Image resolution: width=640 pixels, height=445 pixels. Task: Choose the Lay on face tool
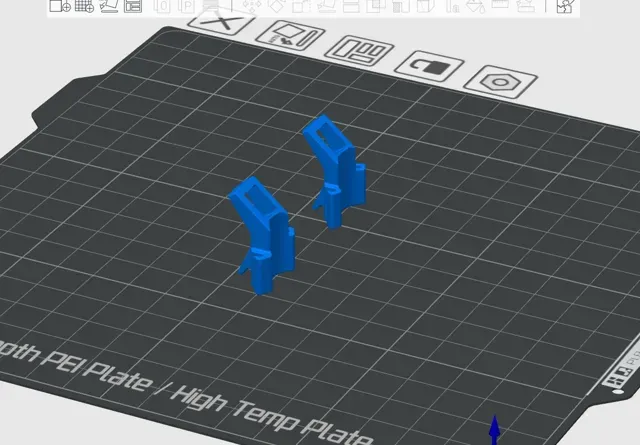(x=327, y=6)
